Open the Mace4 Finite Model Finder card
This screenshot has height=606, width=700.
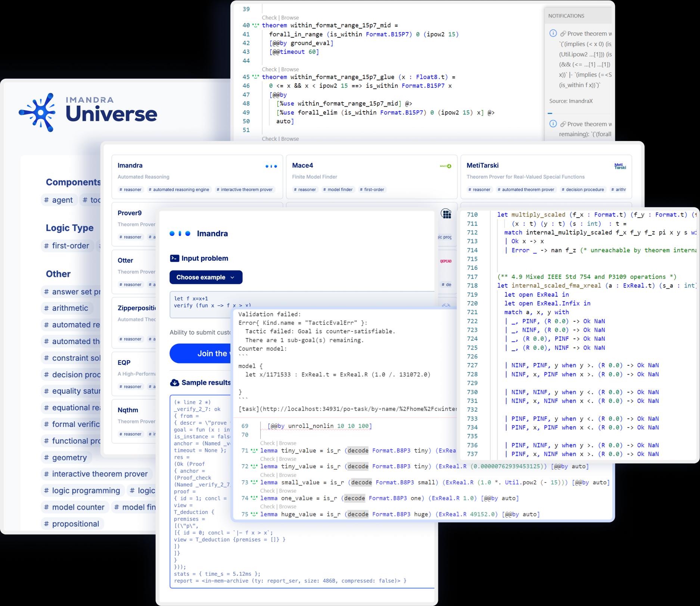pyautogui.click(x=371, y=177)
